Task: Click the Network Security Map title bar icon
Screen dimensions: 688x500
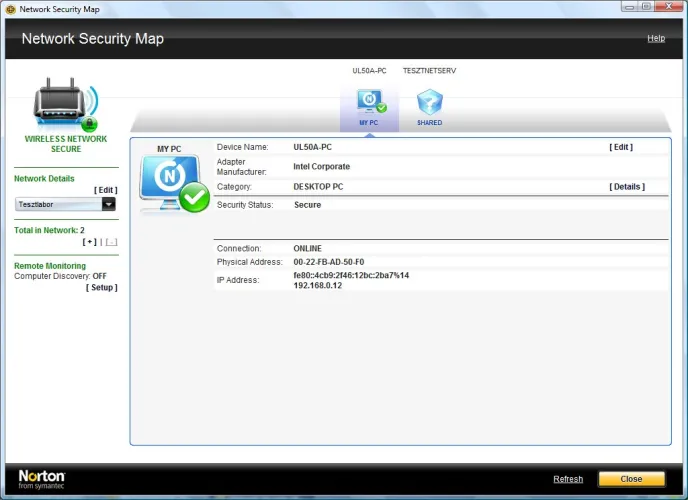Action: click(x=11, y=9)
